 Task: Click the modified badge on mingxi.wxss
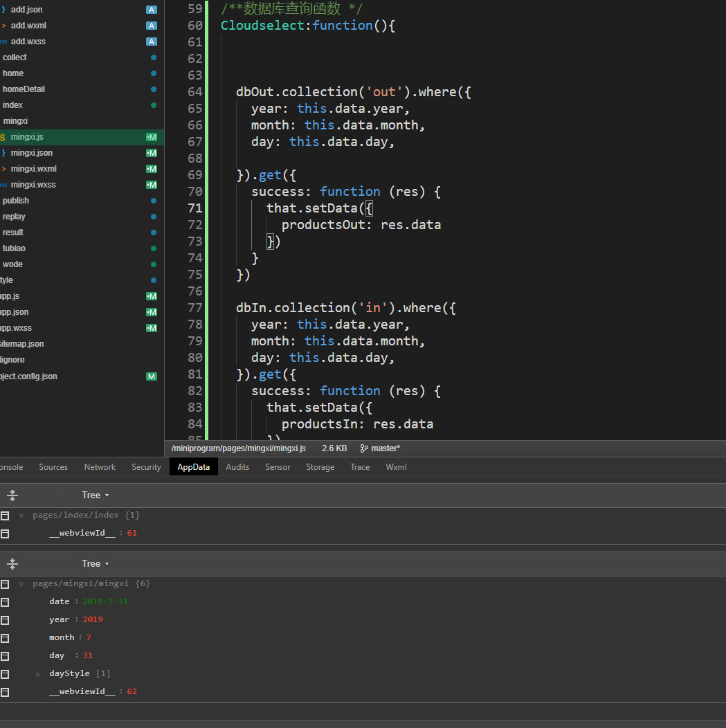(x=151, y=185)
